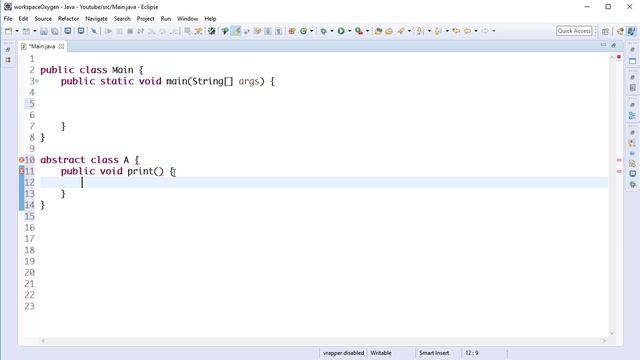Click the Step Into icon
640x360 pixels.
(x=151, y=31)
